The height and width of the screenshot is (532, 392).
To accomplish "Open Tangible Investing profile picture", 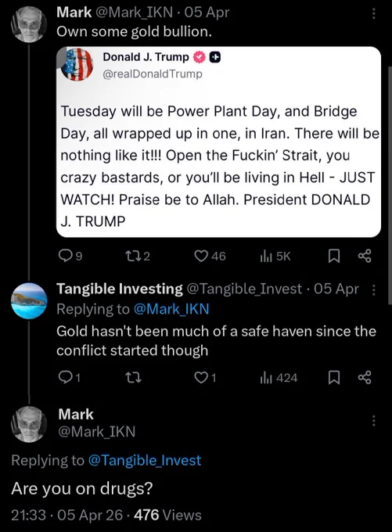I will [x=29, y=300].
